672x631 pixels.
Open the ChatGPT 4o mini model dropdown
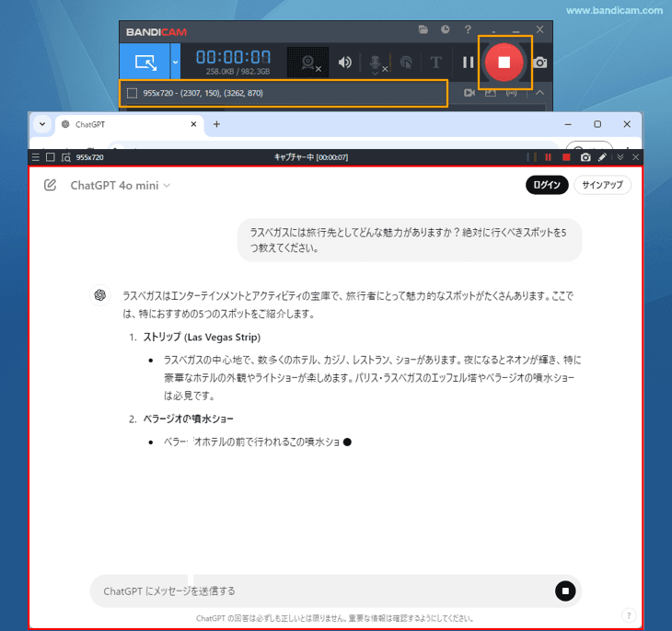(x=120, y=186)
